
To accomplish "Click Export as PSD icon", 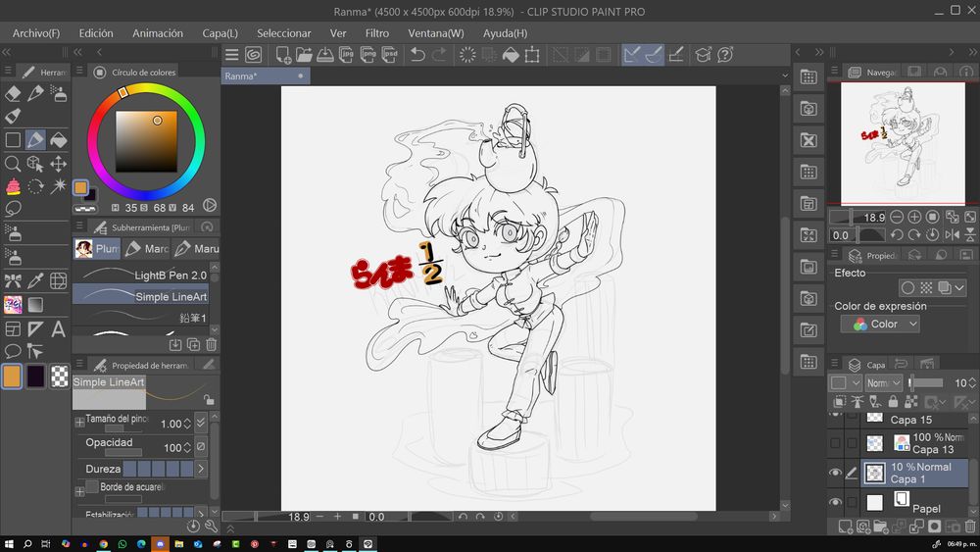I will (390, 55).
